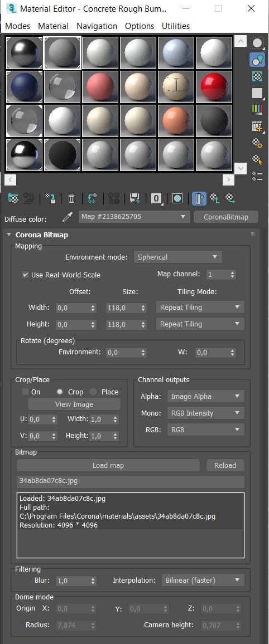Image resolution: width=269 pixels, height=644 pixels.
Task: Open the Options menu
Action: tap(140, 26)
